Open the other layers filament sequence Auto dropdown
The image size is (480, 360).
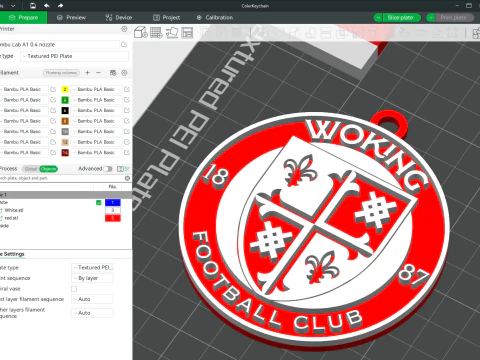pos(92,313)
